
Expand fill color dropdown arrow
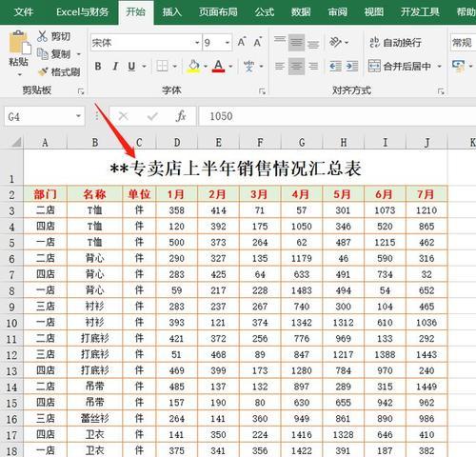(x=206, y=67)
